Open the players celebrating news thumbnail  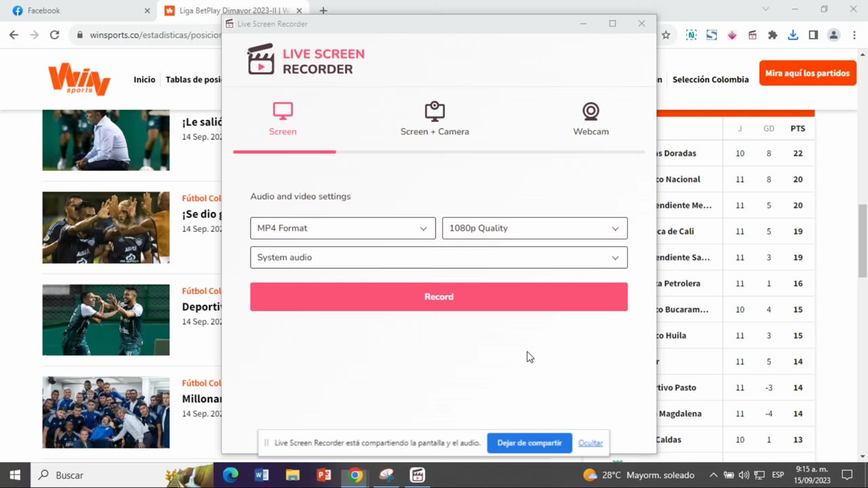pos(106,227)
